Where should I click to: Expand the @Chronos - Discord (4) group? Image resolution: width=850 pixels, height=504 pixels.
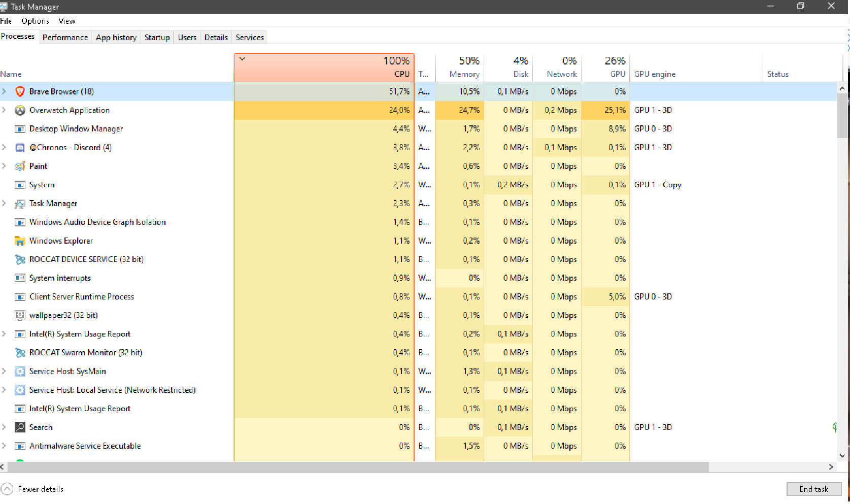[x=4, y=147]
